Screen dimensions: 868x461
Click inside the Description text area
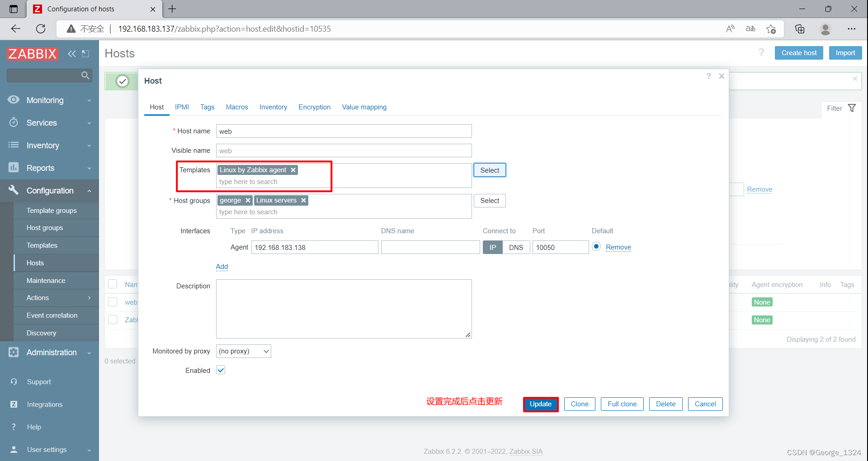[x=344, y=309]
